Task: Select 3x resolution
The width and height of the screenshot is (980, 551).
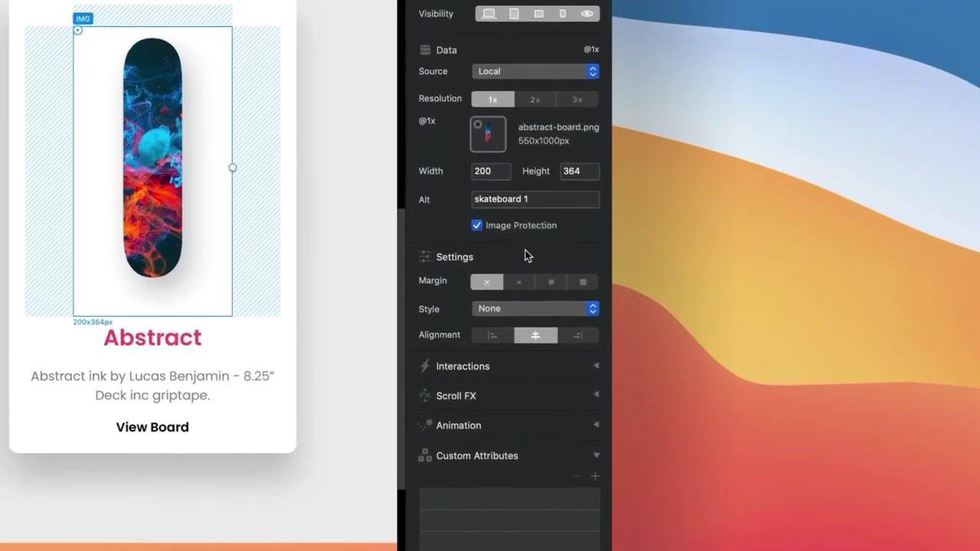Action: 577,99
